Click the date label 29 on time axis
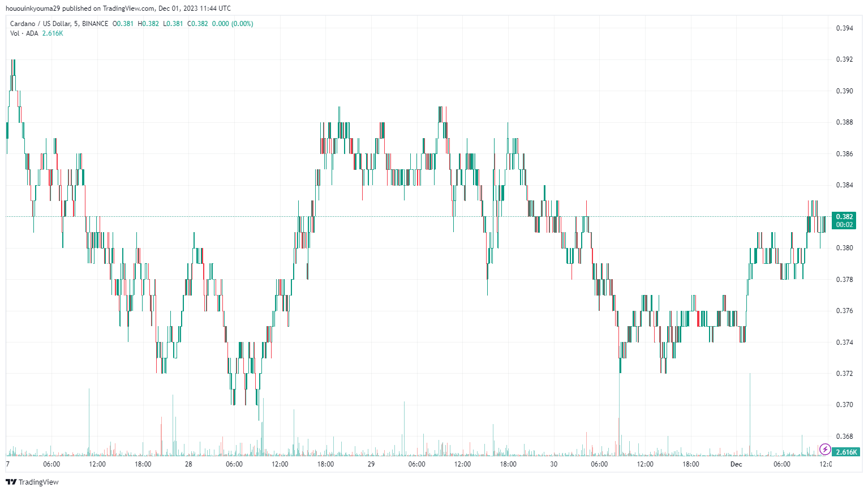Viewport: 868px width, 492px height. click(371, 464)
